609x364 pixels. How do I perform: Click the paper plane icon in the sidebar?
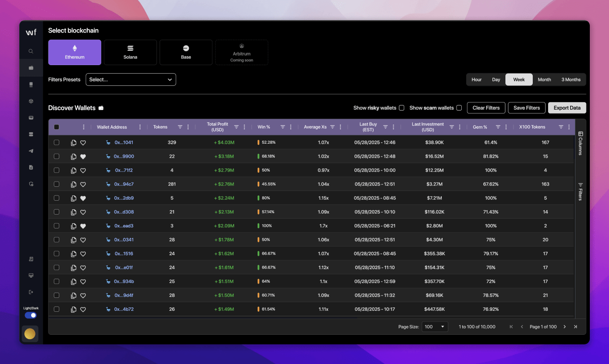pos(31,151)
